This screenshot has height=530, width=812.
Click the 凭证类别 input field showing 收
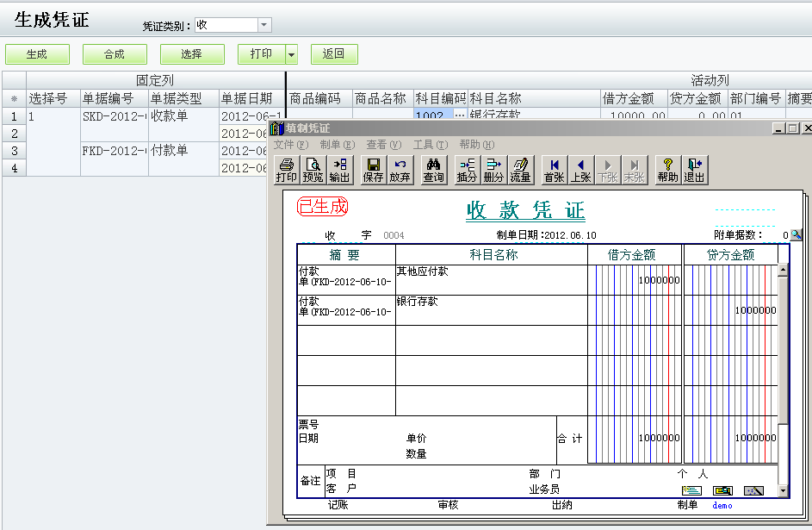pyautogui.click(x=226, y=25)
